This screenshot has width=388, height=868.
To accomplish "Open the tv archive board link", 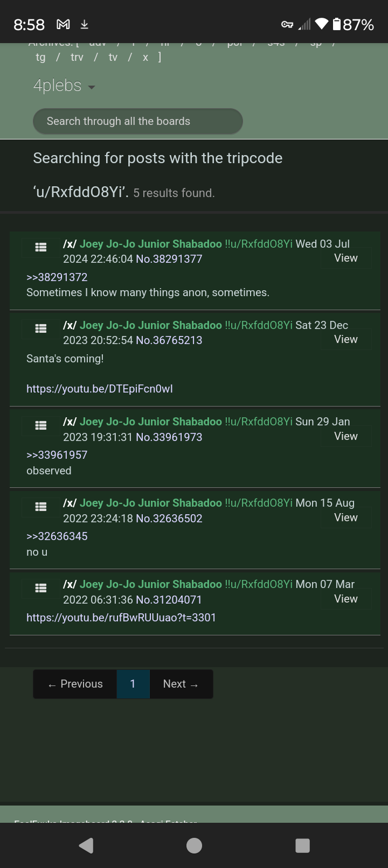I will coord(113,57).
